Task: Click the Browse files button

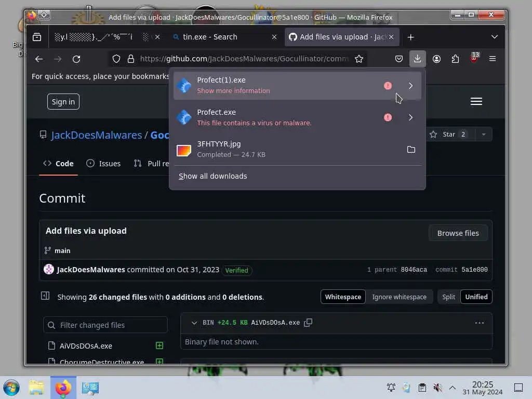Action: 458,233
